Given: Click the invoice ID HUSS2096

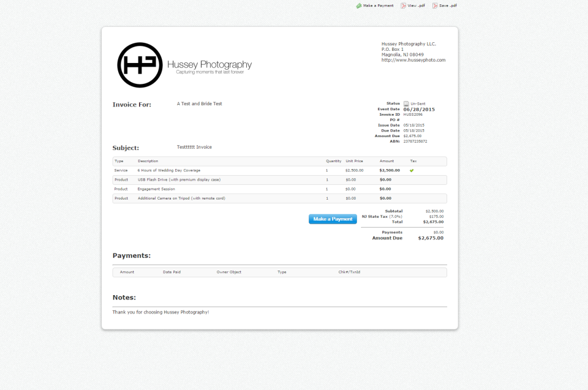Looking at the screenshot, I should coord(413,114).
